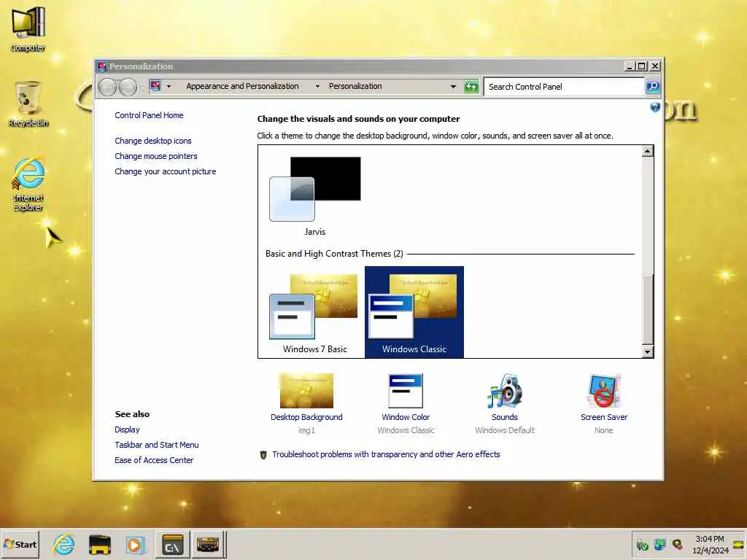Click the search magnifier button

coord(653,87)
